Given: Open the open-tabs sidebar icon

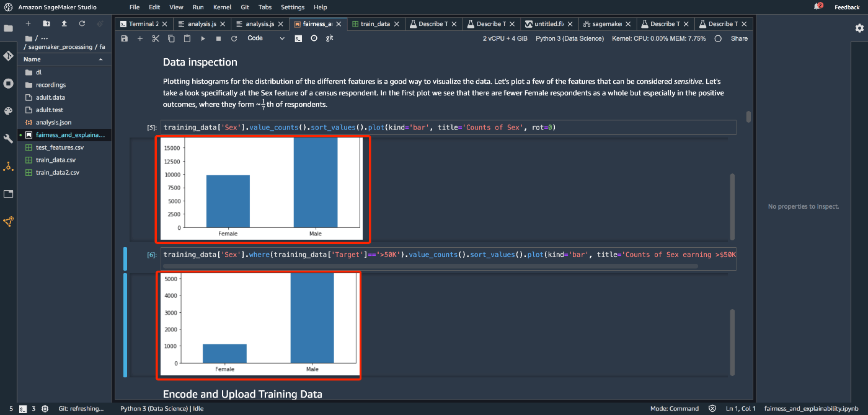Looking at the screenshot, I should click(8, 194).
